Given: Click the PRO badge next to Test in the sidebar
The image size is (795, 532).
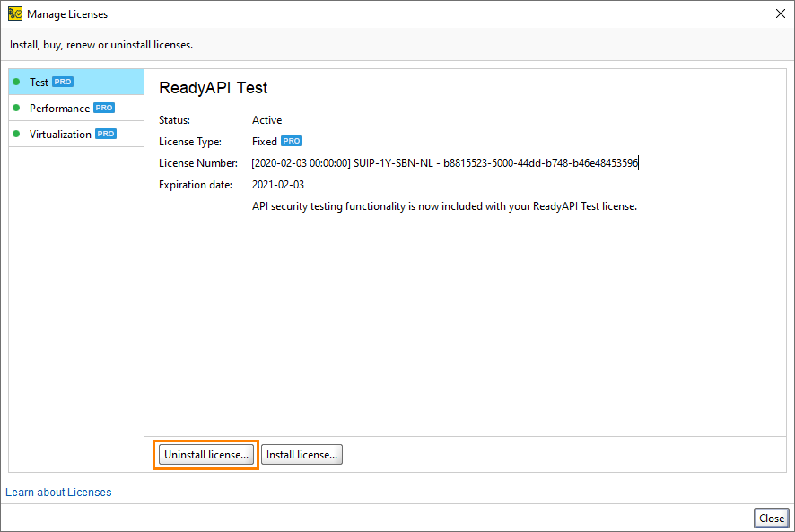Looking at the screenshot, I should 62,82.
